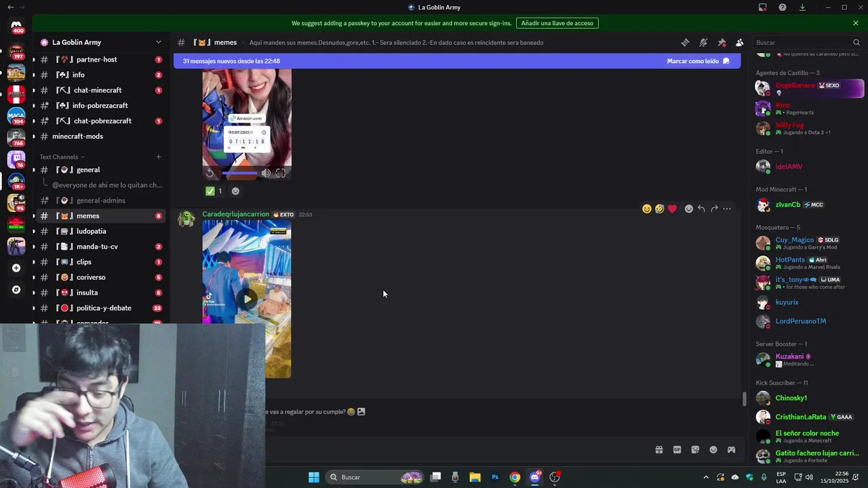Screen dimensions: 868x488
Task: Click the Caradeqrlujancarrion username
Action: tap(236, 214)
